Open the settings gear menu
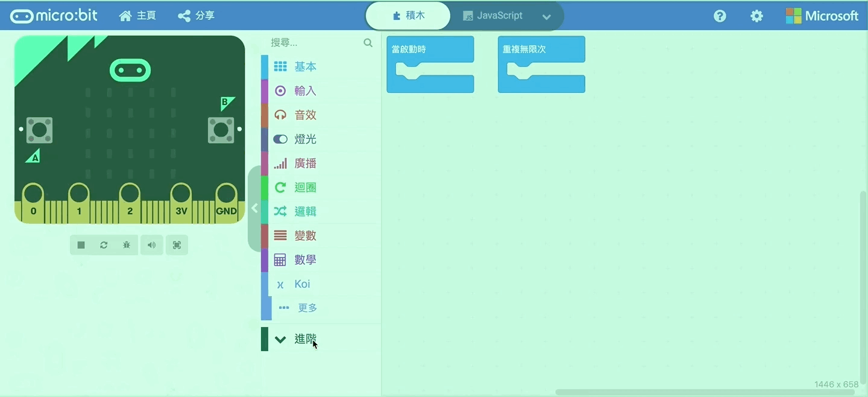 (x=756, y=16)
